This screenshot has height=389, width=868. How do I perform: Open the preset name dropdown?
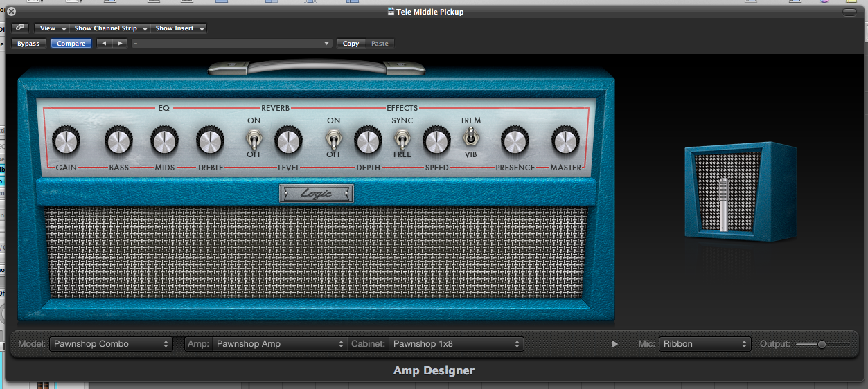point(232,44)
